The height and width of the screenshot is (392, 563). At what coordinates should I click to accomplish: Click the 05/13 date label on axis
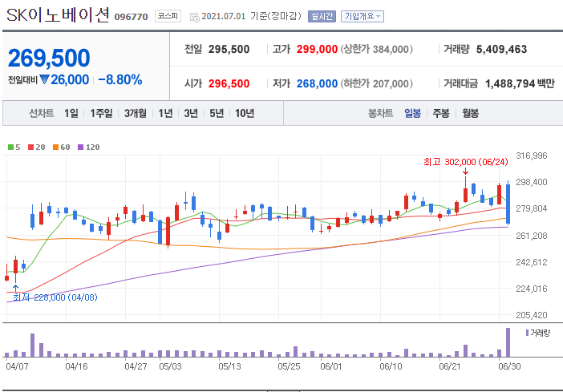[230, 366]
